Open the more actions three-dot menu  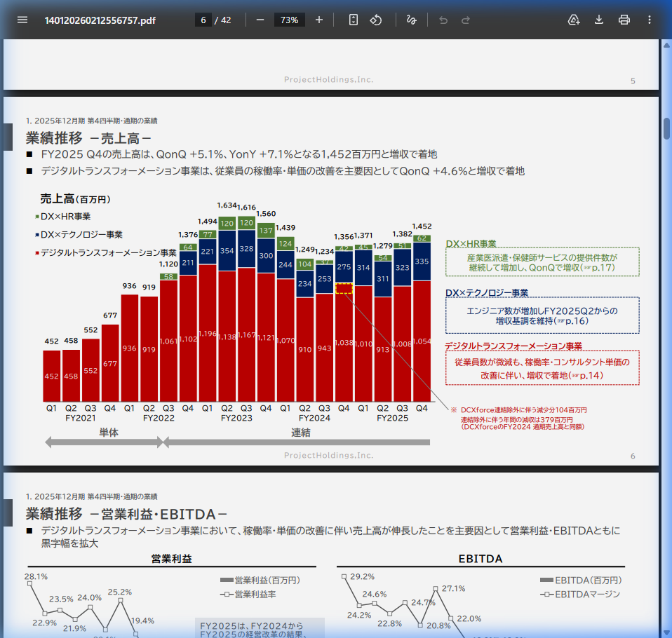[650, 20]
